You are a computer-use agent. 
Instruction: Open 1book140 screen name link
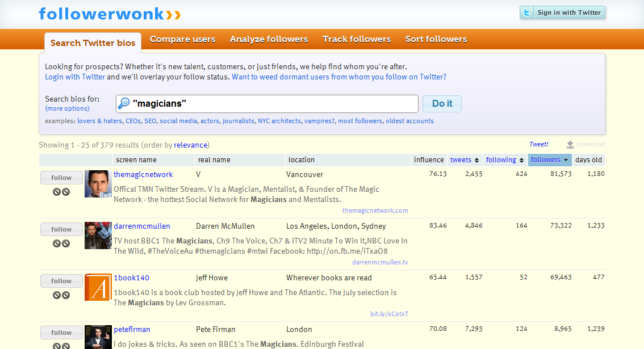click(131, 278)
